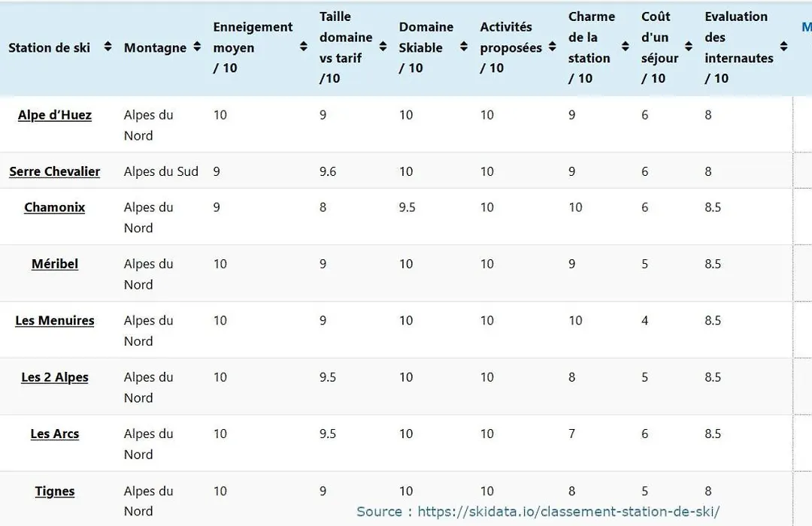Open the Alpe d'Huez link
The height and width of the screenshot is (526, 812).
point(54,115)
